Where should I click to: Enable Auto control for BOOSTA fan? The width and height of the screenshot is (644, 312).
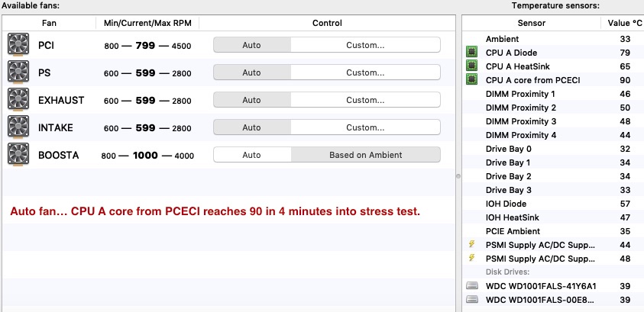coord(251,155)
